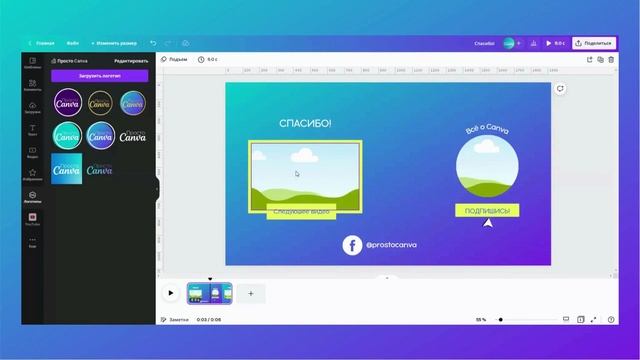Open Заметки notes
The image size is (640, 360).
(175, 320)
